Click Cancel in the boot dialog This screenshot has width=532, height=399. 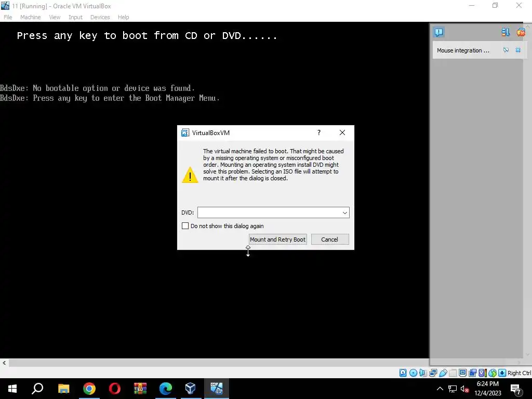tap(330, 240)
